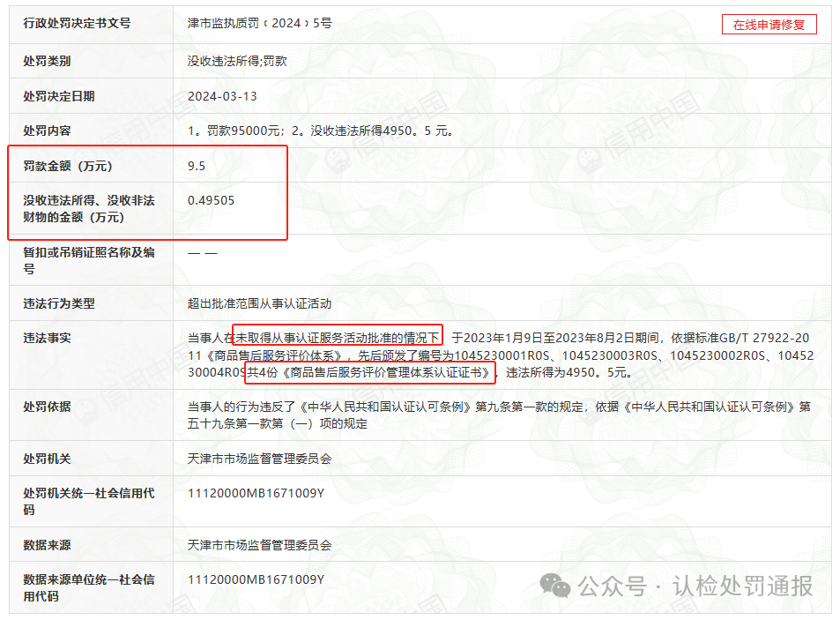Select document number 津市监执质罚〔2024〕5号
This screenshot has width=840, height=620.
coord(260,23)
